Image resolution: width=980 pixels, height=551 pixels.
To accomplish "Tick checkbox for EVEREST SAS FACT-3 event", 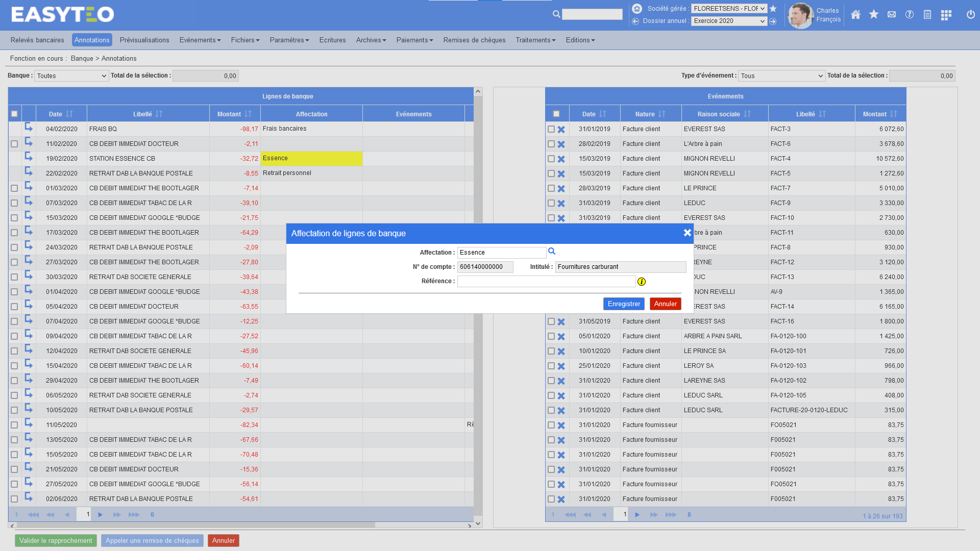I will [551, 129].
